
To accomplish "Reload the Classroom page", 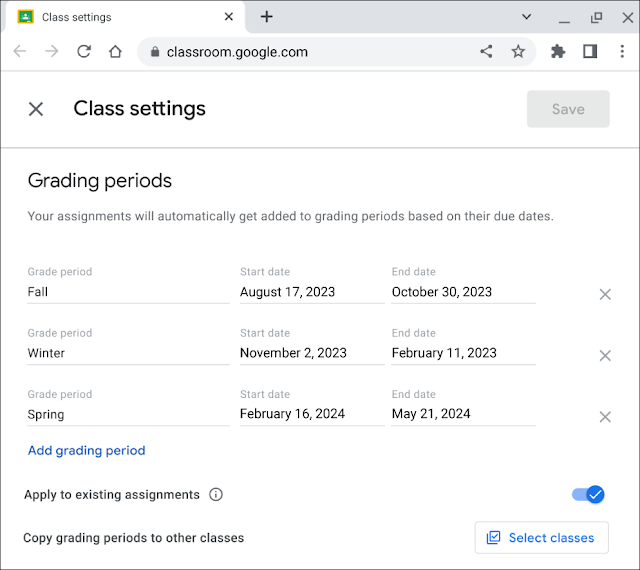I will pyautogui.click(x=84, y=52).
